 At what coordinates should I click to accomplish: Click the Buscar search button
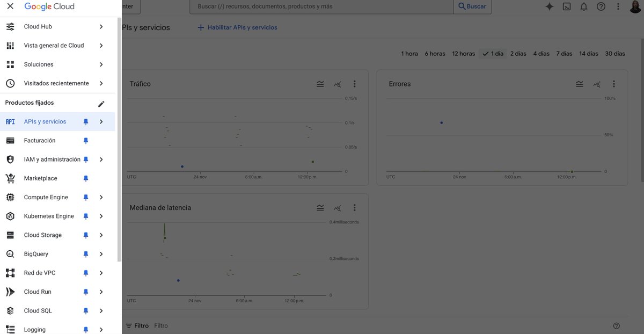(x=472, y=6)
